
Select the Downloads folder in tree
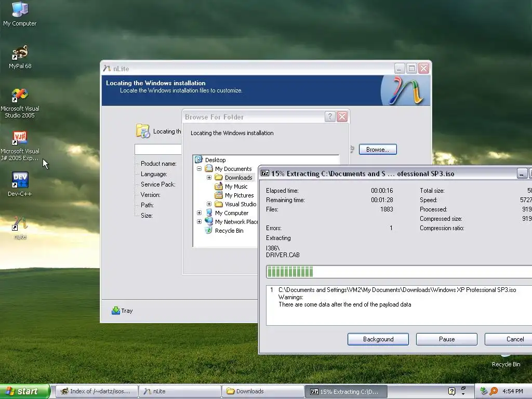tap(238, 178)
